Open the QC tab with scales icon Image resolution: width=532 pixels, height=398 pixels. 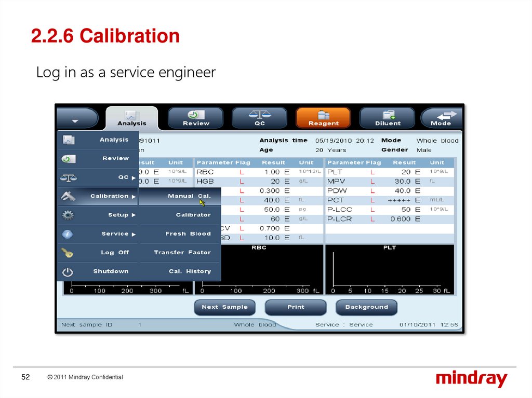tap(260, 118)
